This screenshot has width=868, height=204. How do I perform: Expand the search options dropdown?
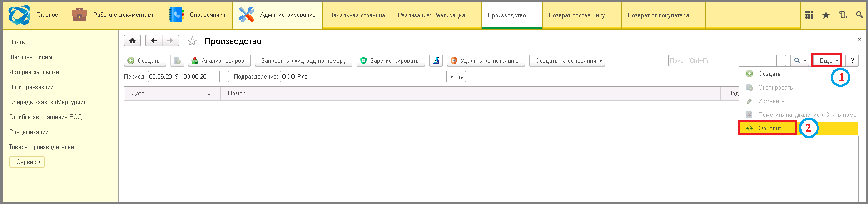(799, 60)
